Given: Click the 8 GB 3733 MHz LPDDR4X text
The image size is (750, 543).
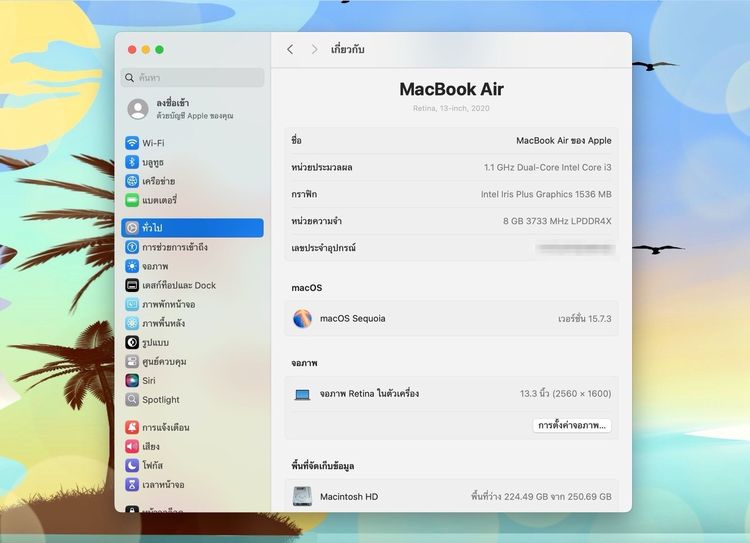Looking at the screenshot, I should click(x=557, y=221).
